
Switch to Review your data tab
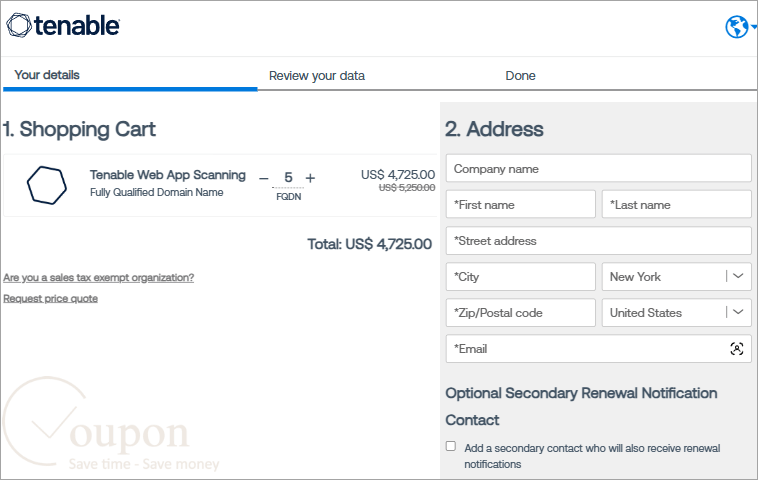(x=317, y=76)
